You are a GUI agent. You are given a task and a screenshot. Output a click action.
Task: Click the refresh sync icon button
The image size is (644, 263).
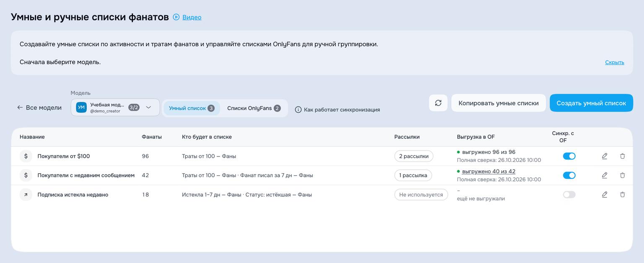coord(438,103)
